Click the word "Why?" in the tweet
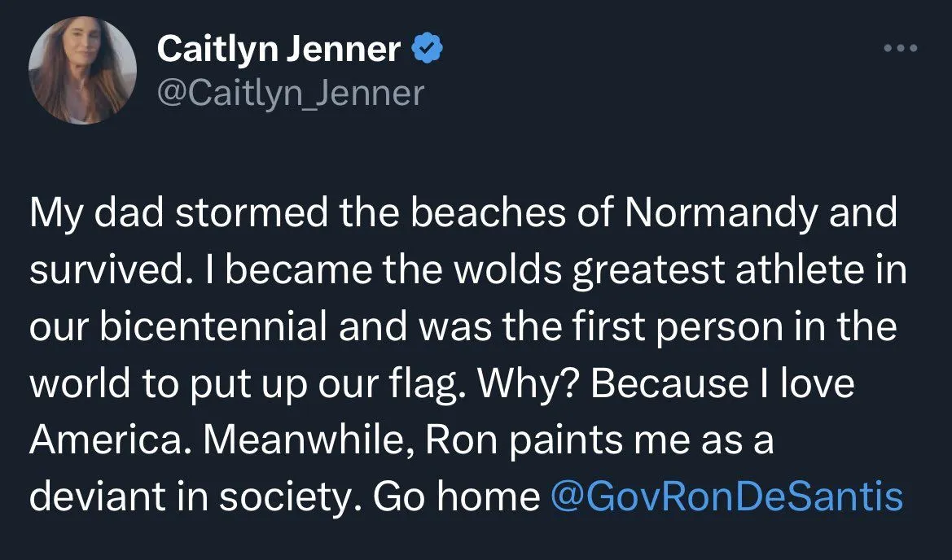Image resolution: width=952 pixels, height=560 pixels. 529,384
